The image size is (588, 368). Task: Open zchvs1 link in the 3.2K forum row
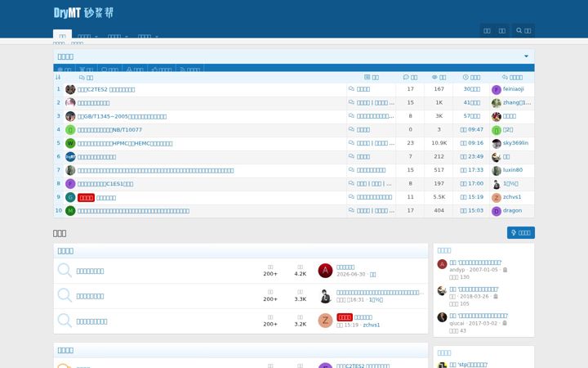click(x=372, y=325)
